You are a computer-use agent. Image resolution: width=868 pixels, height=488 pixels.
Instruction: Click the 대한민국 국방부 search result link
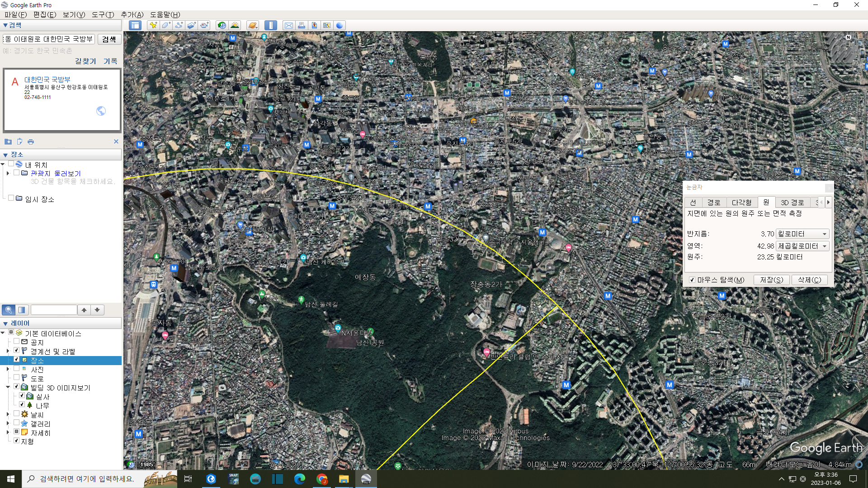pos(47,80)
